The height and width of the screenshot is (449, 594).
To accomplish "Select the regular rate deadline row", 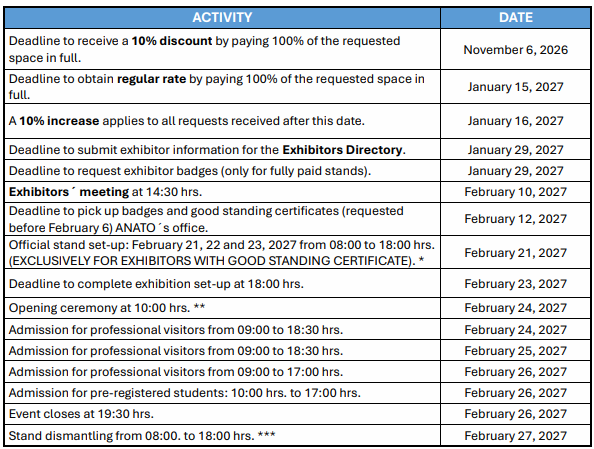I will click(297, 87).
